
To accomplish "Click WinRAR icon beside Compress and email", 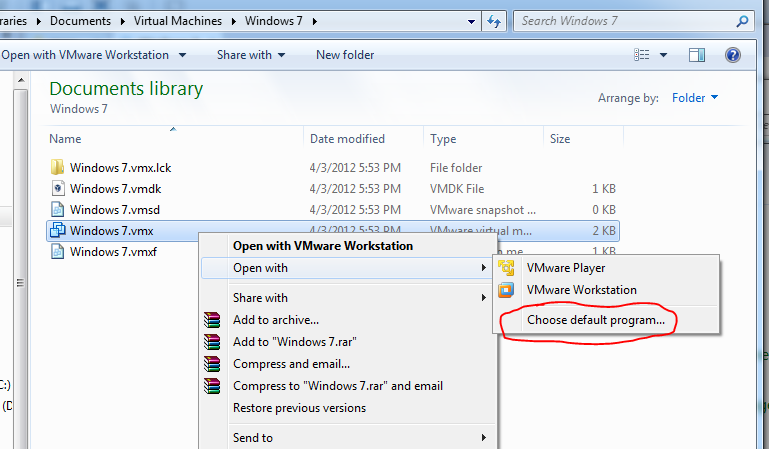I will (212, 364).
